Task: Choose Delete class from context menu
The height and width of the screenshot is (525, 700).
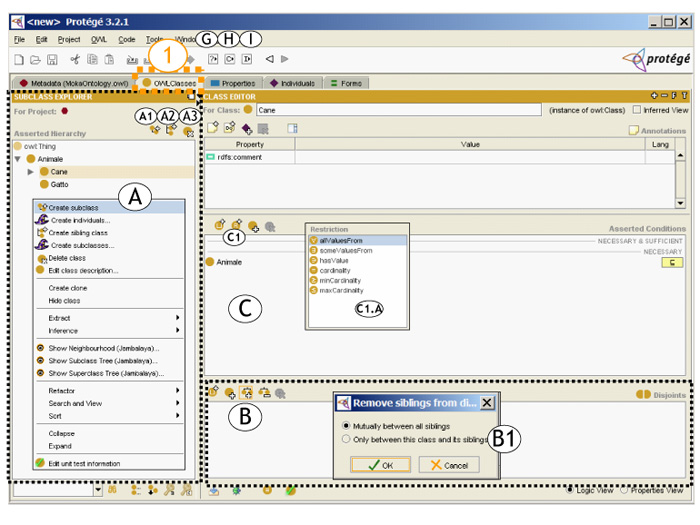Action: pos(109,258)
